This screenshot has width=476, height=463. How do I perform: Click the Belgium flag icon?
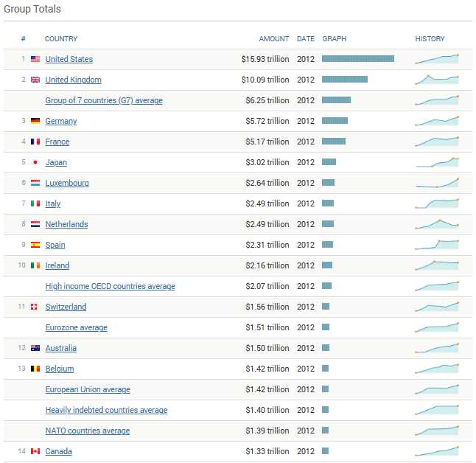35,369
